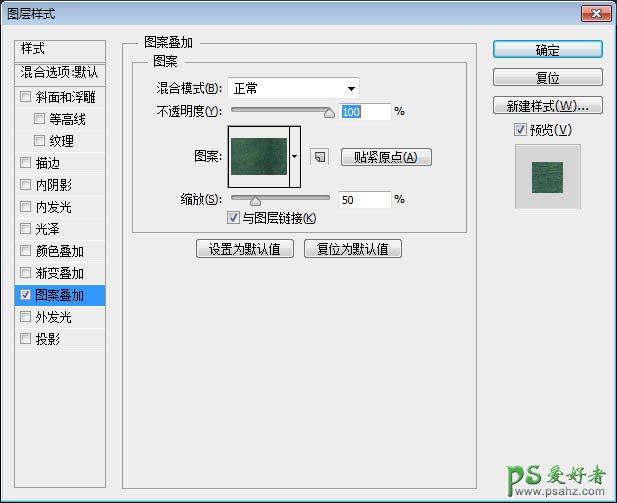Click 新建样式(W)... button
617x503 pixels.
point(547,105)
